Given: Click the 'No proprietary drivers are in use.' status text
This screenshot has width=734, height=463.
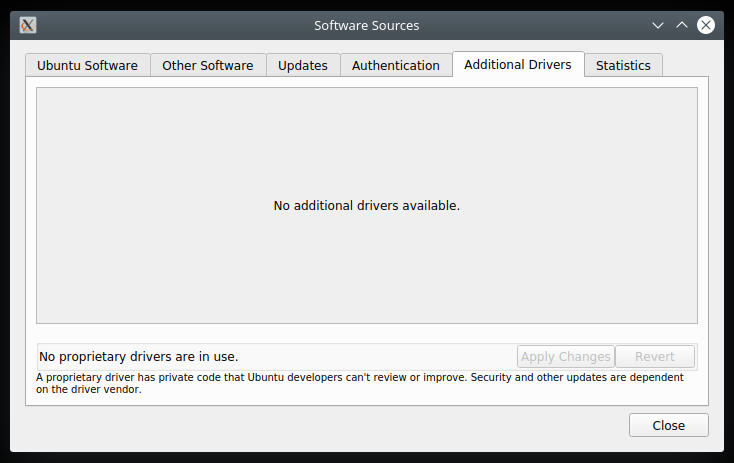Looking at the screenshot, I should [x=139, y=357].
